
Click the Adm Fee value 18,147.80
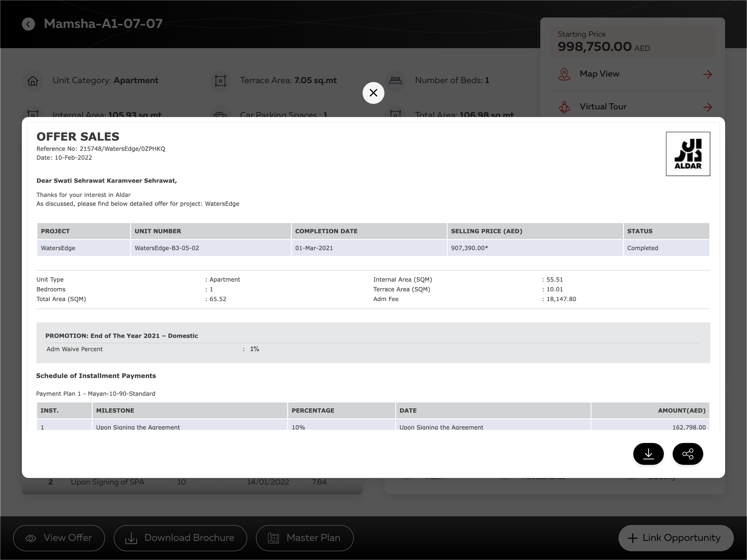pyautogui.click(x=561, y=299)
